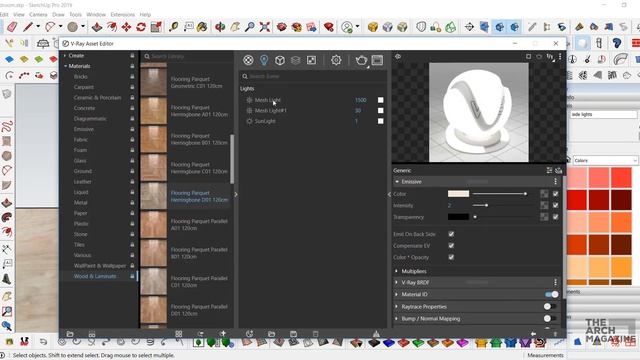This screenshot has width=640, height=360.
Task: Select SketchUp Rotate tool
Action: tap(141, 27)
